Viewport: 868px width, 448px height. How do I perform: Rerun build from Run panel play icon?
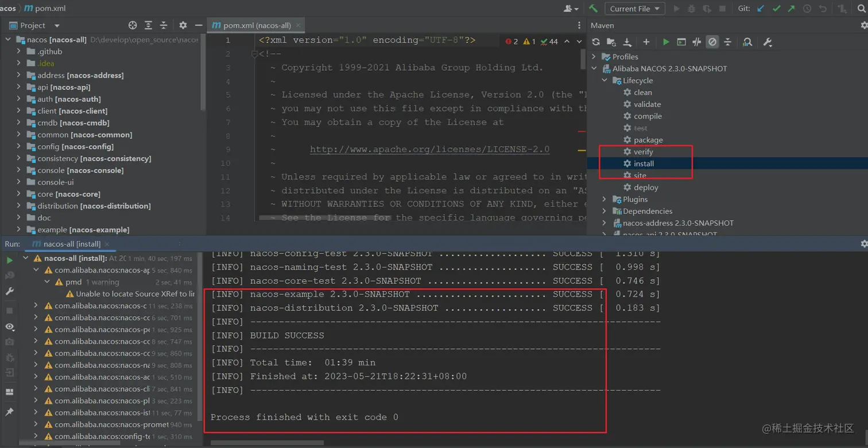click(x=10, y=260)
